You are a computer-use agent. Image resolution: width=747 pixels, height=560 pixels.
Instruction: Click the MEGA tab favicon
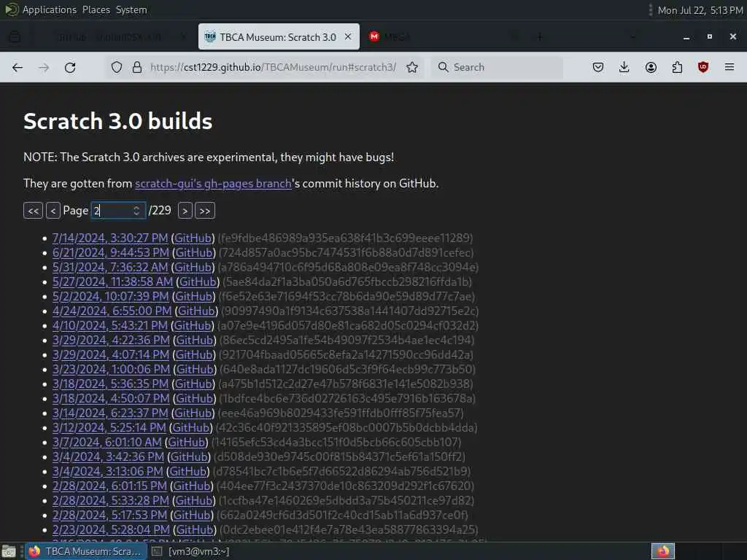tap(374, 36)
